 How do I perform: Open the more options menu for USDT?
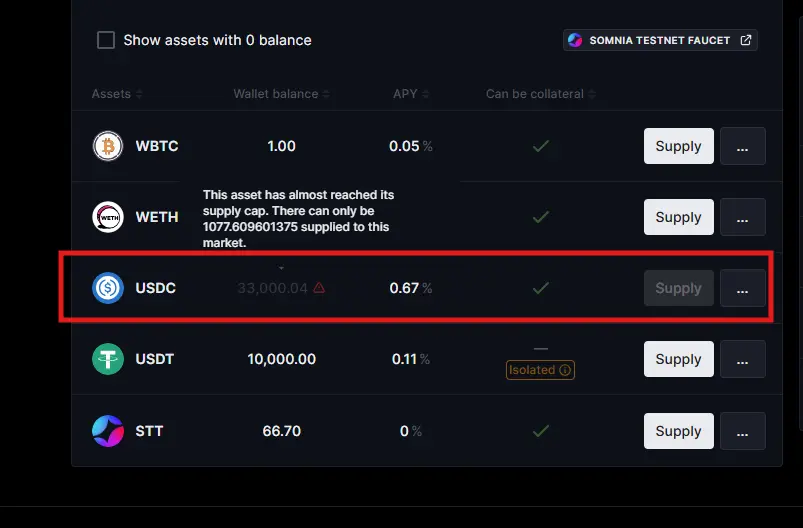coord(743,359)
